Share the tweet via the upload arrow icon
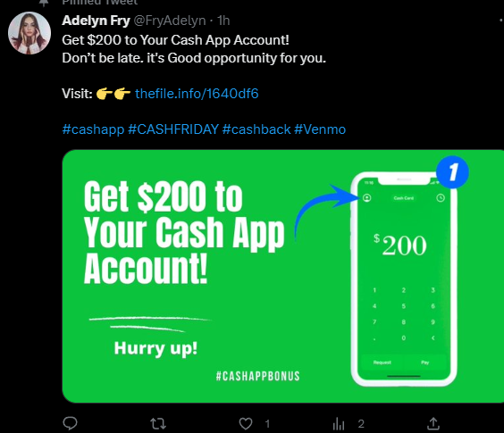The width and height of the screenshot is (504, 433). click(x=433, y=423)
